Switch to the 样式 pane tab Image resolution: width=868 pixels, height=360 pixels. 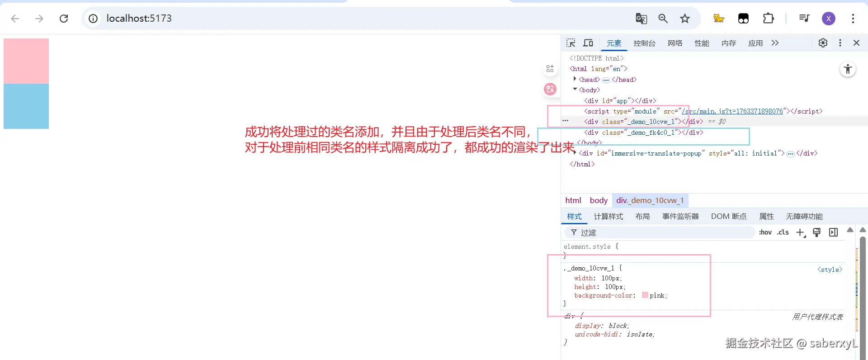tap(574, 217)
